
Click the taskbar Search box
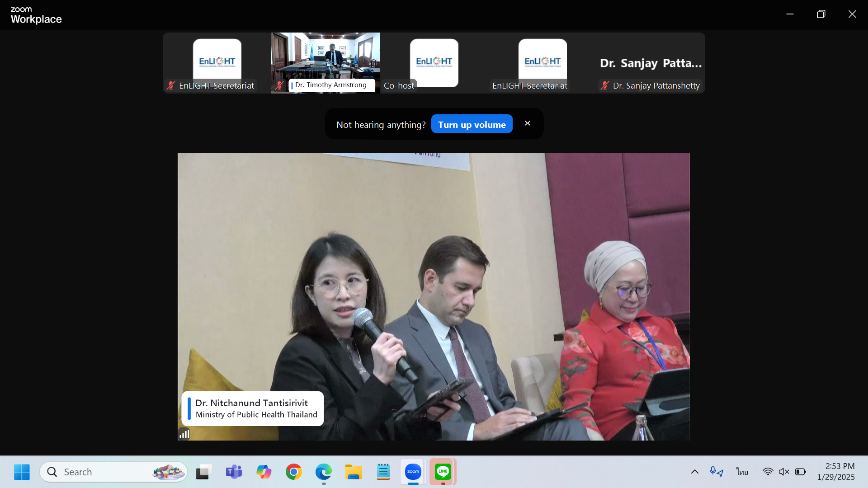tap(113, 472)
